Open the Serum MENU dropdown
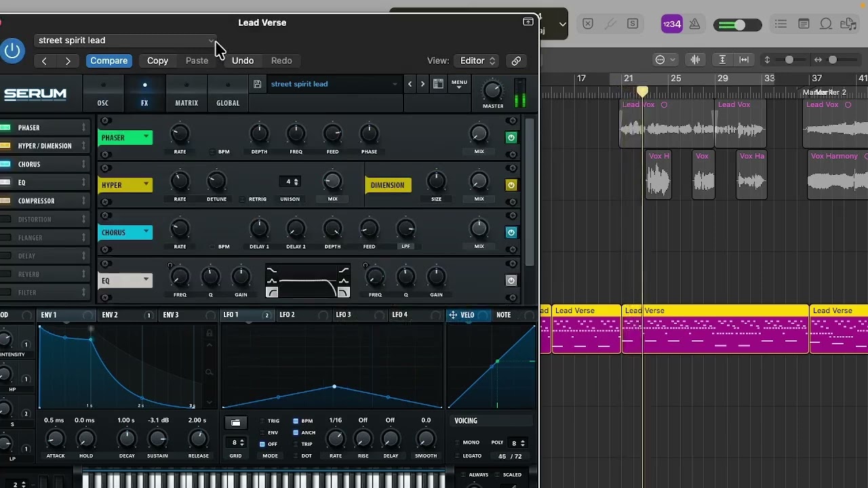Viewport: 868px width, 488px height. [x=459, y=84]
